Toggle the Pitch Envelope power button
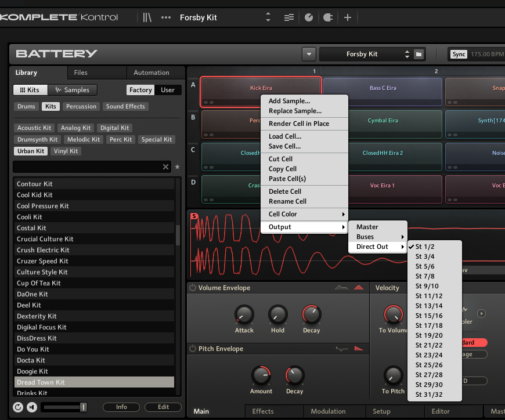505x420 pixels. 192,349
